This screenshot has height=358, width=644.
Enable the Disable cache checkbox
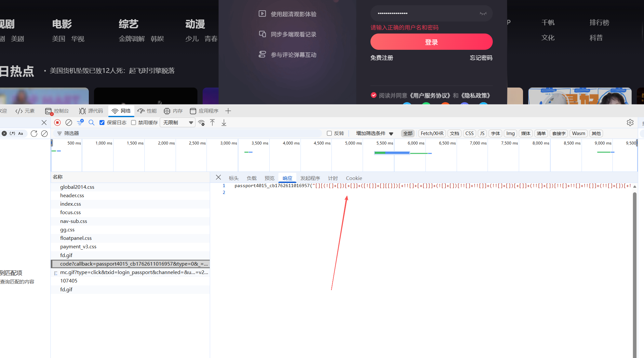(133, 123)
